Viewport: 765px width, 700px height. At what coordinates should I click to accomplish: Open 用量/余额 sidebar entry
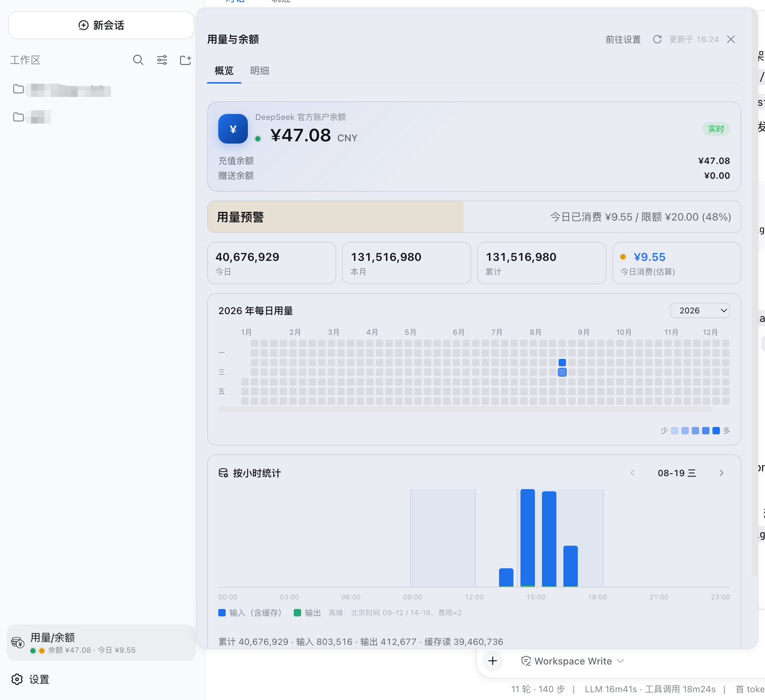[101, 643]
